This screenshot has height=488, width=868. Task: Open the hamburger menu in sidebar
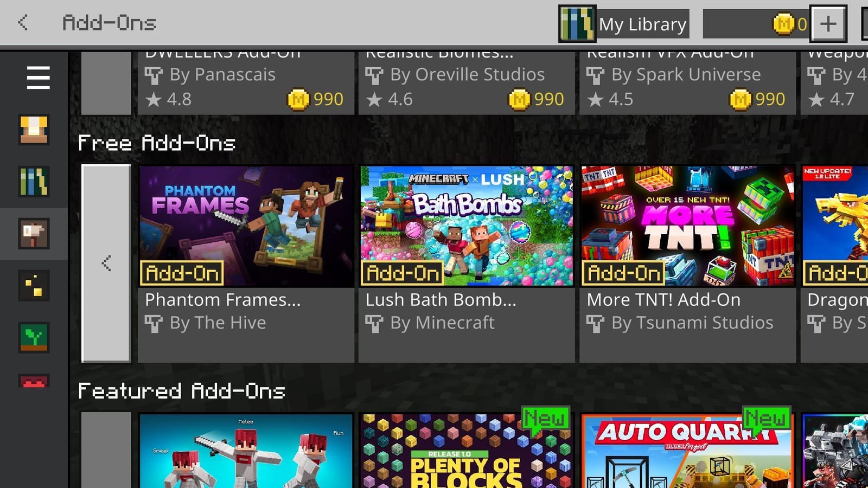pos(38,78)
